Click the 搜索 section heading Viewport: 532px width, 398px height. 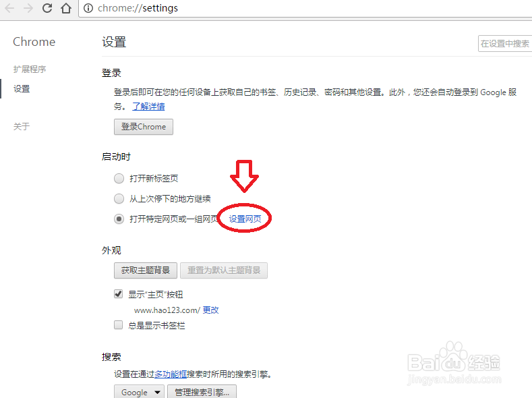click(x=111, y=357)
